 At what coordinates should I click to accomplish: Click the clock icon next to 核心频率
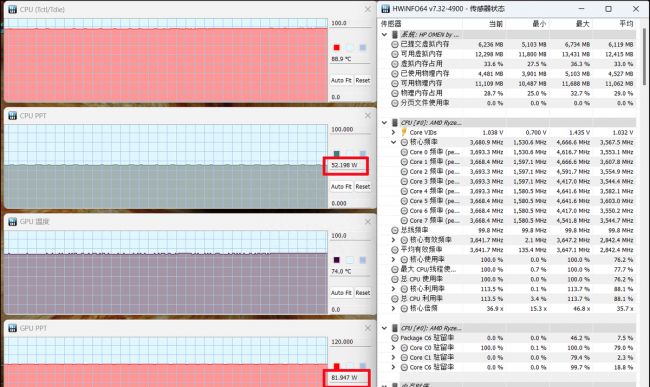coord(404,142)
